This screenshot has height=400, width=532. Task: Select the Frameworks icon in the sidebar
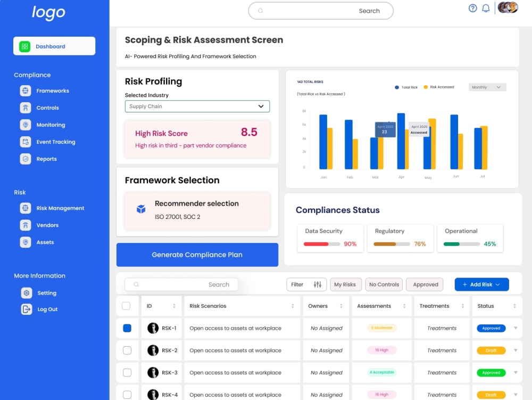25,91
